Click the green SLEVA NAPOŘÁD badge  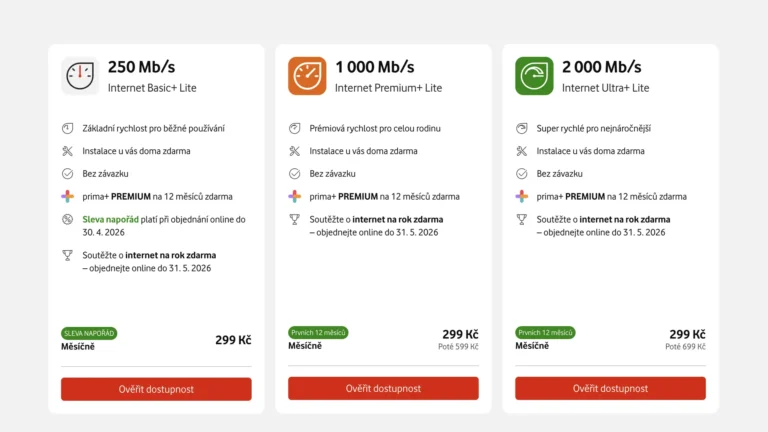89,333
